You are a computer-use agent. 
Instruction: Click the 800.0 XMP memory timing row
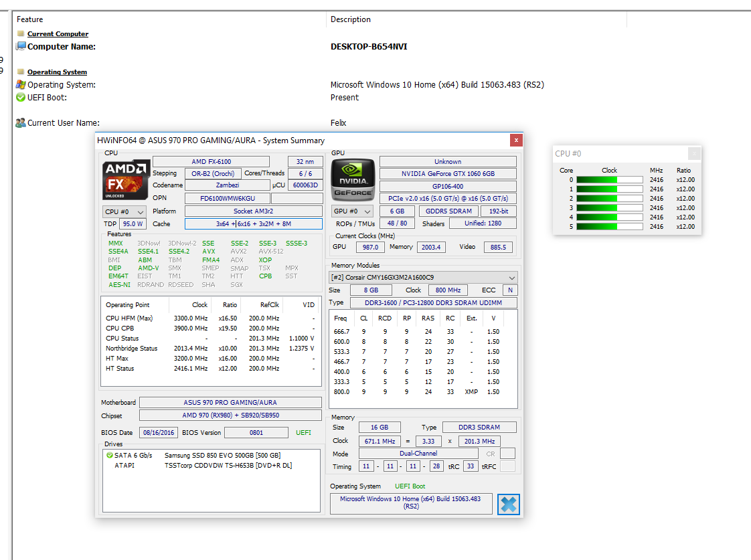(423, 391)
